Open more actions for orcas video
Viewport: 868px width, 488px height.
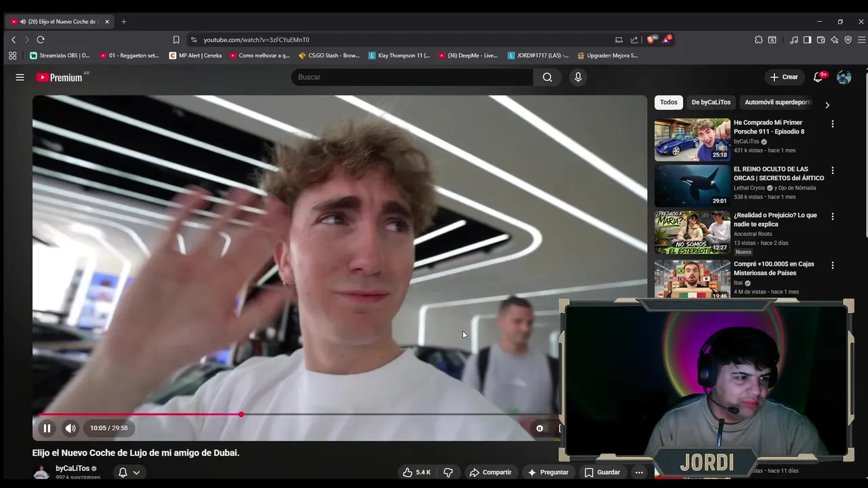tap(833, 170)
